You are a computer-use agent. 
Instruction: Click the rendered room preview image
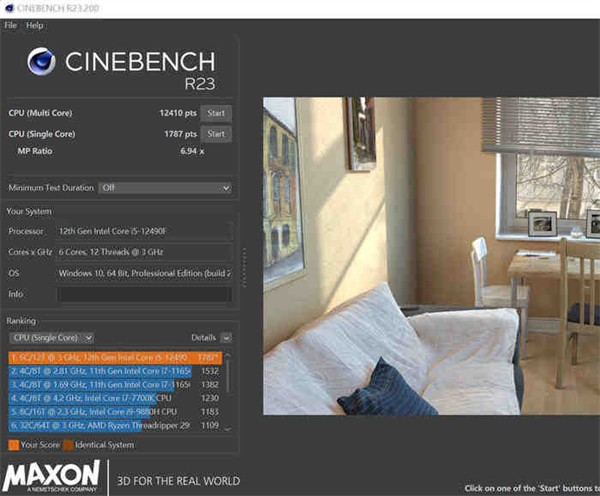tap(431, 256)
